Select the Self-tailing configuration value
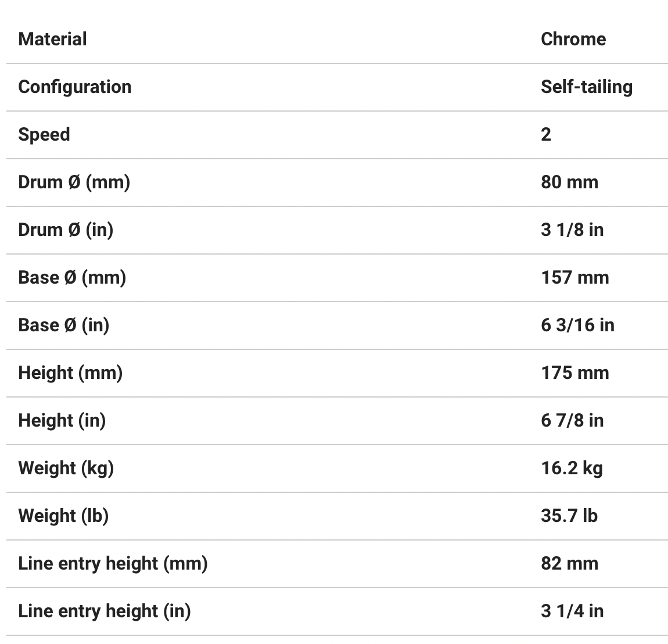668x644 pixels. (586, 87)
